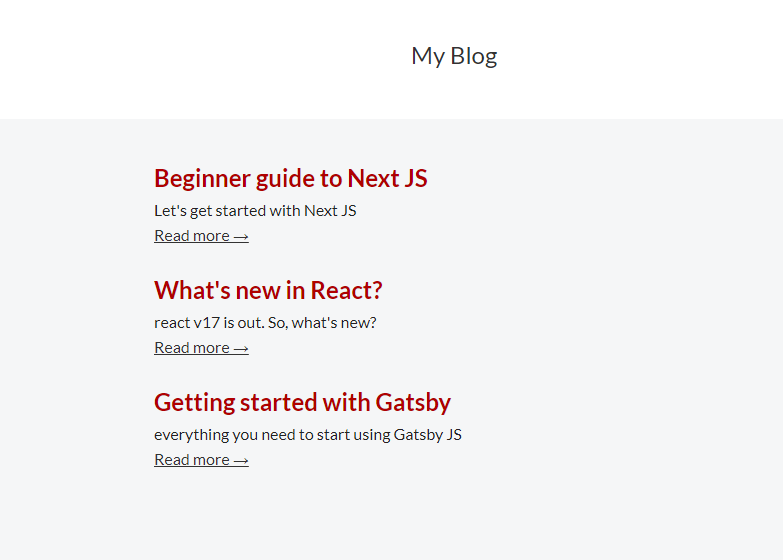This screenshot has width=783, height=560.
Task: Click the word "Blog" in the header
Action: tap(474, 56)
